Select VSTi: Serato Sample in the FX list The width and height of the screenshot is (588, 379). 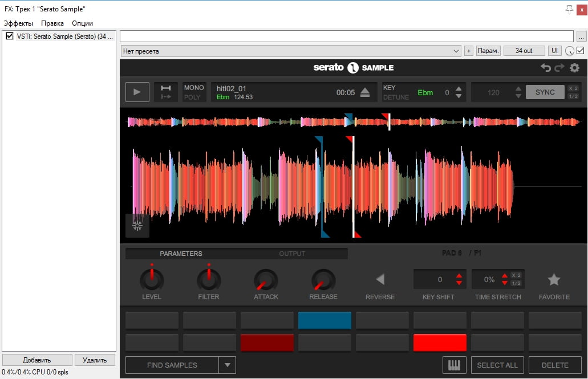coord(64,36)
